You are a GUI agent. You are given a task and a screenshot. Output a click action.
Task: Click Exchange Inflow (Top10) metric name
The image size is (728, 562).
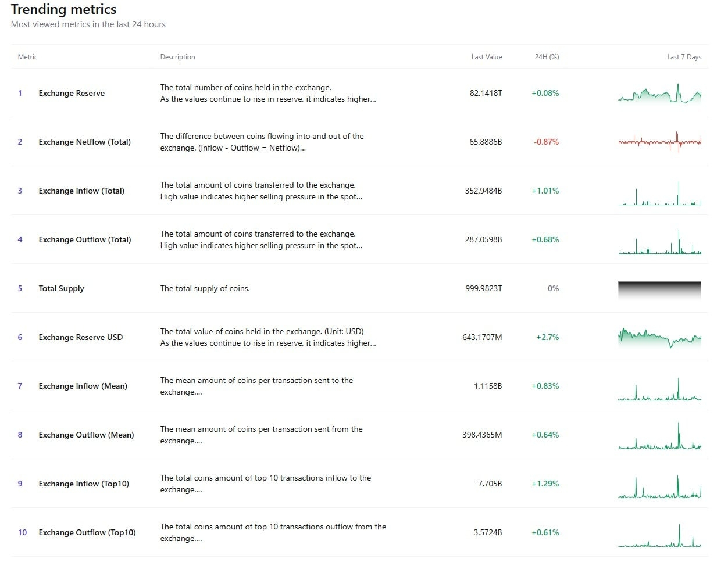click(x=84, y=484)
